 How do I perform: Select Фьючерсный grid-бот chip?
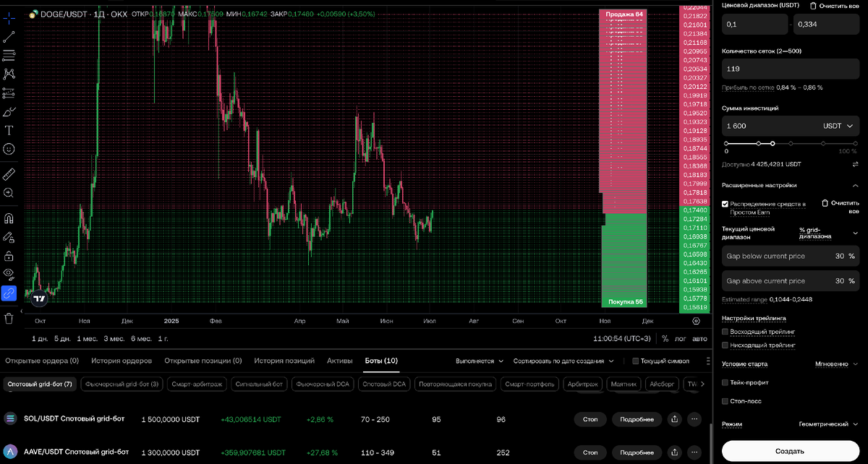coord(122,384)
